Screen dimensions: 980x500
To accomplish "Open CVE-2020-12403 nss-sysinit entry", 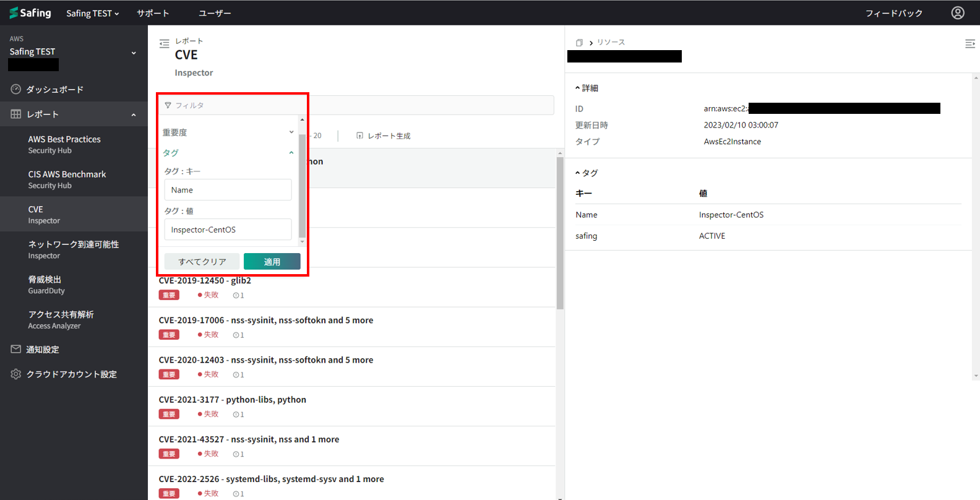I will [x=351, y=366].
